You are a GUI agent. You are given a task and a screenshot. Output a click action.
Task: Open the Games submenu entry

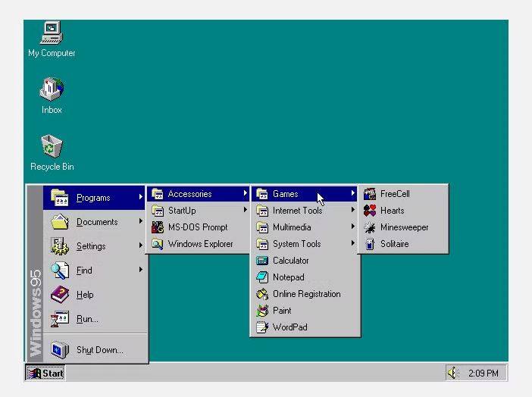pos(304,194)
